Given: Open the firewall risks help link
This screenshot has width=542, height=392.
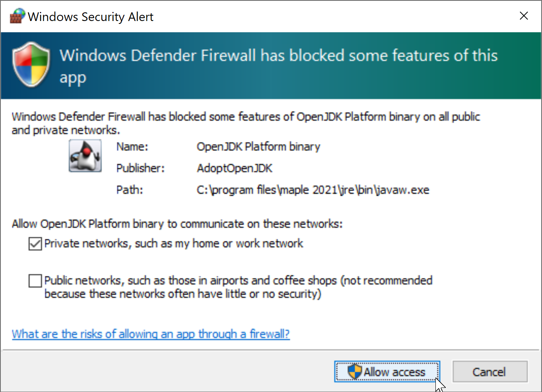Looking at the screenshot, I should click(151, 334).
